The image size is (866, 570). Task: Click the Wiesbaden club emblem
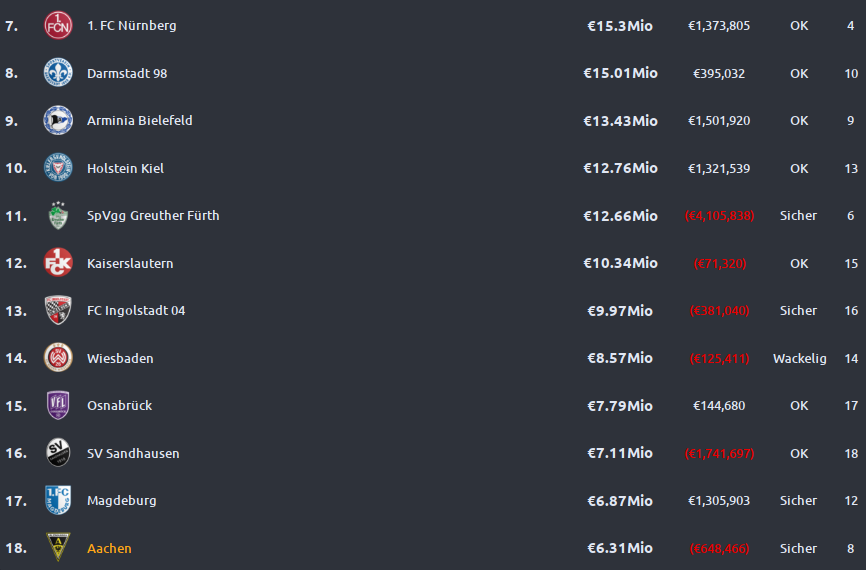(x=58, y=358)
